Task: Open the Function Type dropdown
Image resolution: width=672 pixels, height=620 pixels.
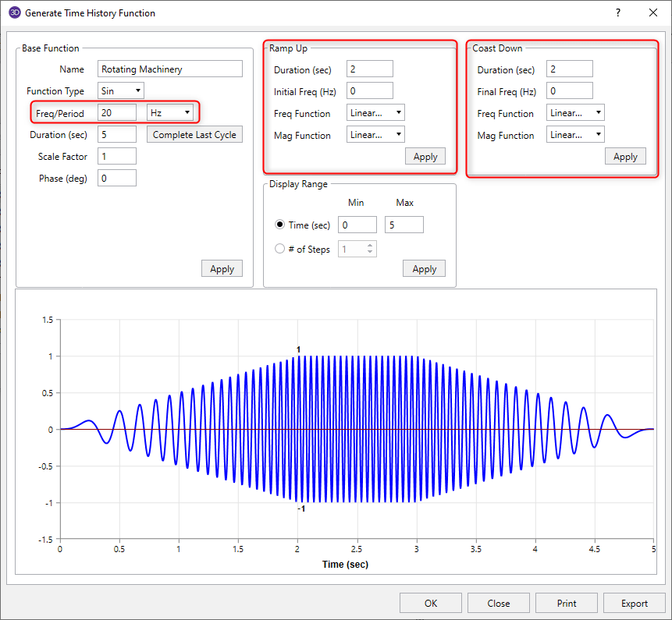Action: [x=121, y=91]
